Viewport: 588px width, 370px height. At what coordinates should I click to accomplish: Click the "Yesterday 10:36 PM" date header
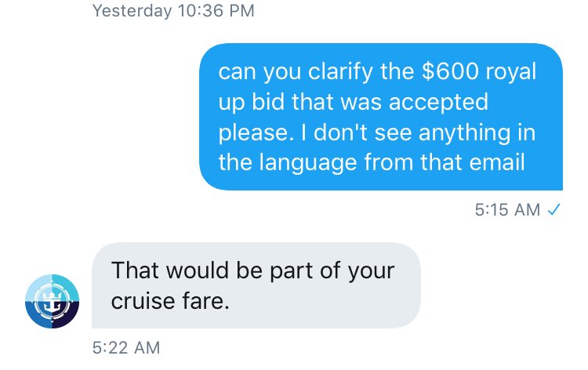(173, 11)
